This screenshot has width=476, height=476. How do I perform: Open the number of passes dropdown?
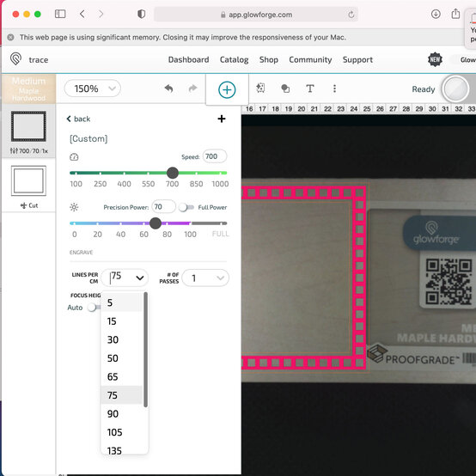click(x=205, y=278)
